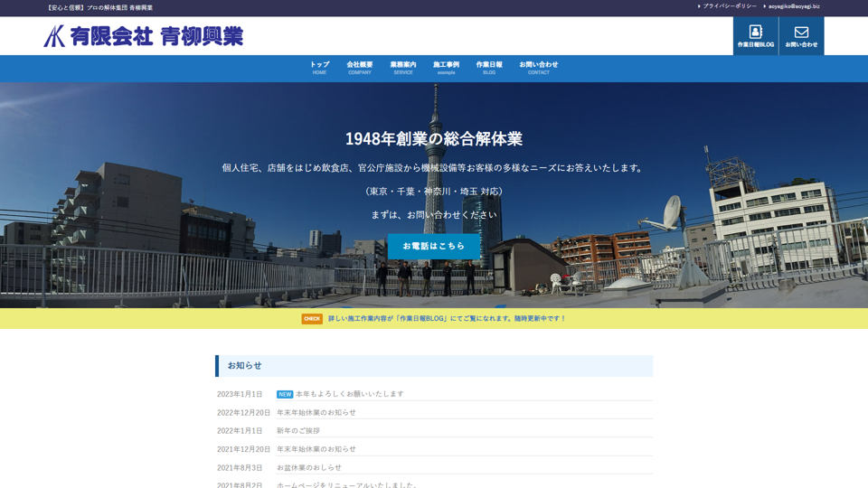Open the トップ HOME menu item

point(319,68)
